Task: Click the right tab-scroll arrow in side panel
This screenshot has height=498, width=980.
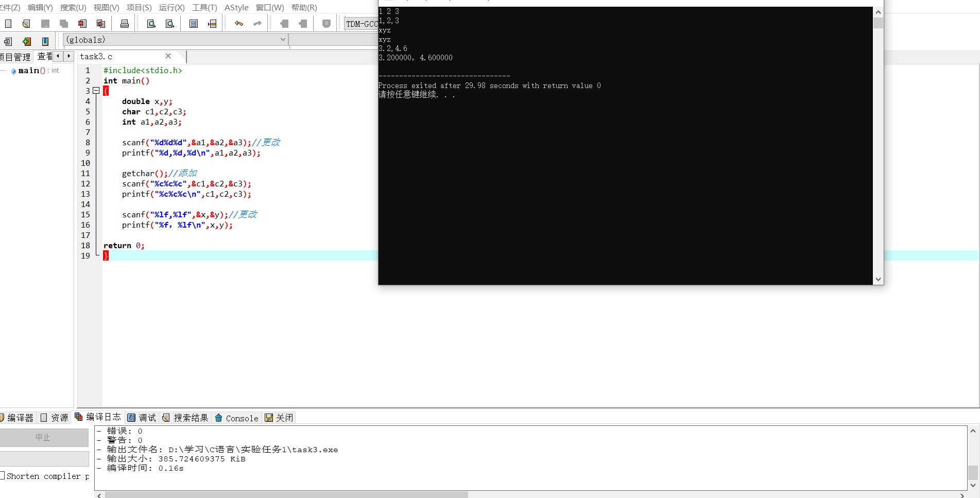Action: click(68, 56)
